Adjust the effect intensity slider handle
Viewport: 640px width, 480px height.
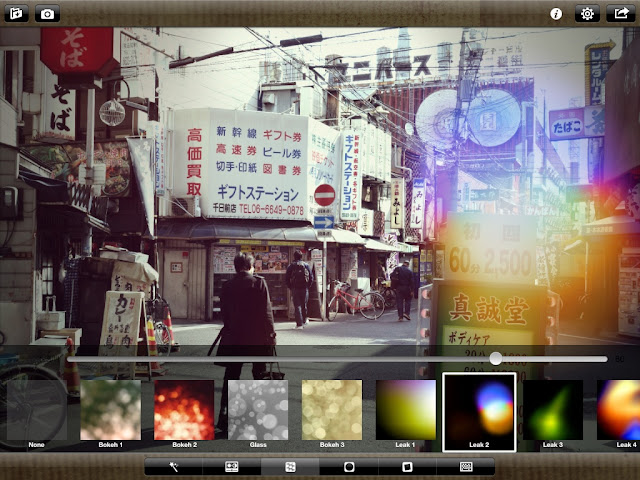(496, 359)
